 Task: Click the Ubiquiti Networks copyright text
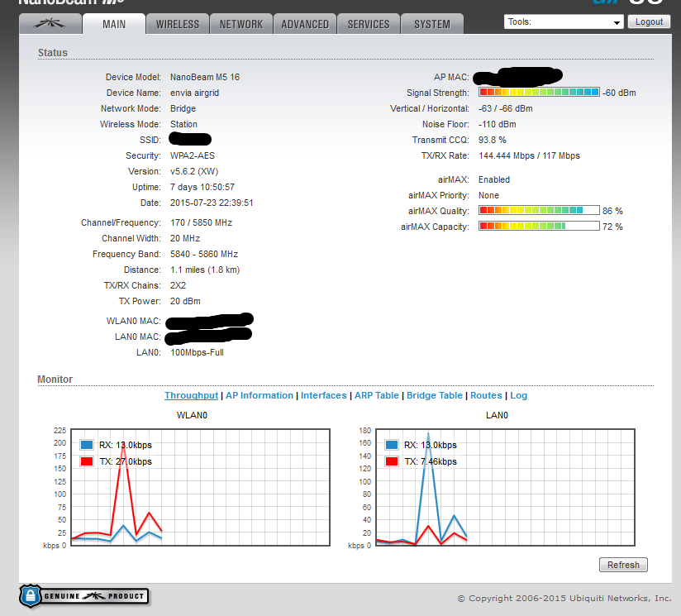(564, 598)
